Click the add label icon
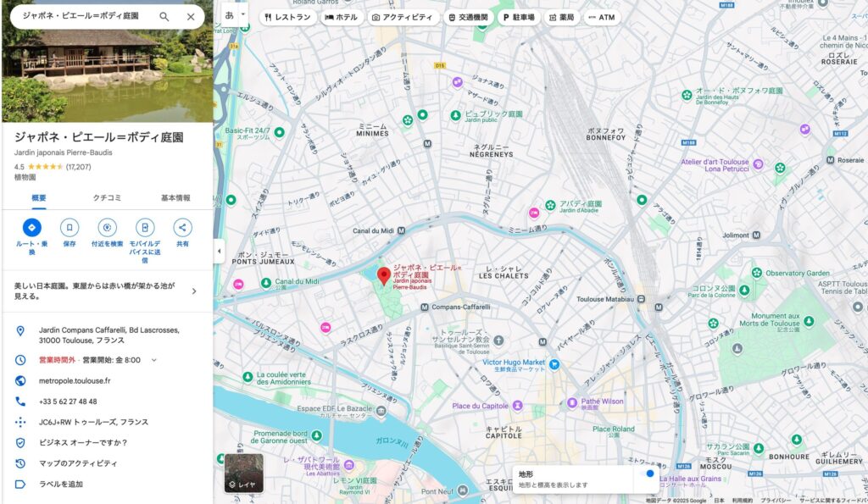The height and width of the screenshot is (504, 868). point(20,484)
